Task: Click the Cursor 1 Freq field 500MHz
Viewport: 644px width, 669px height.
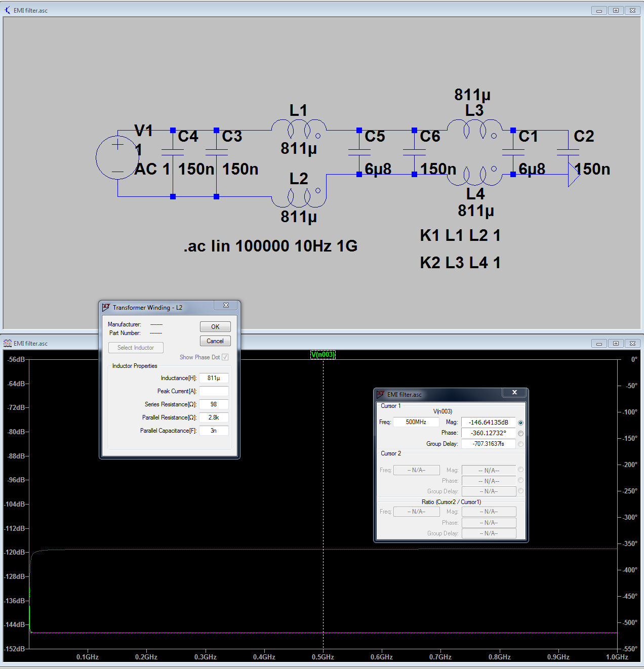Action: pos(416,422)
